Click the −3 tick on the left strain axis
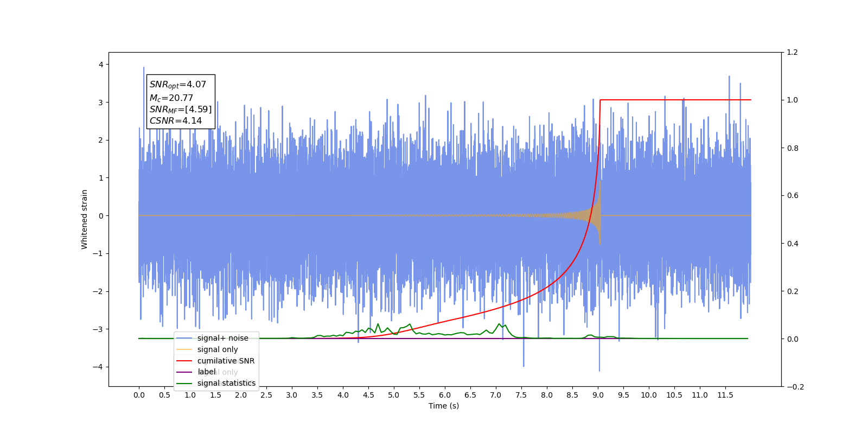Screen dimensions: 868x434 click(98, 329)
